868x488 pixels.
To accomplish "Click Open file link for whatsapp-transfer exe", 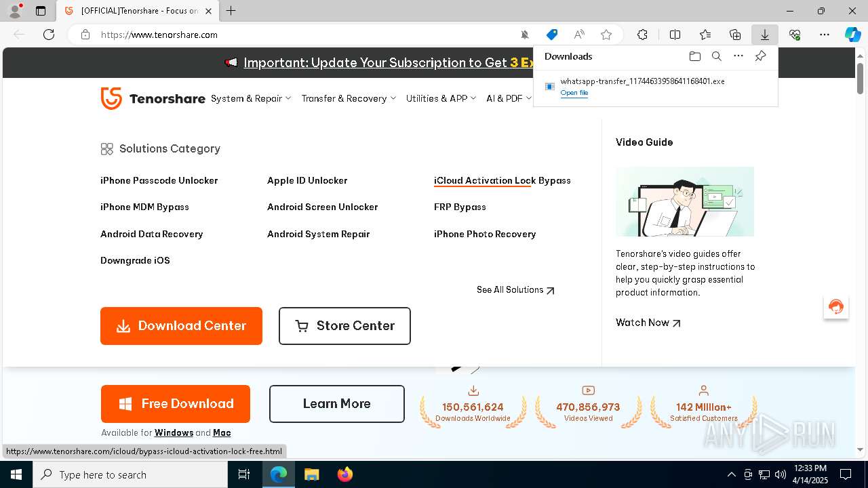I will click(x=574, y=93).
